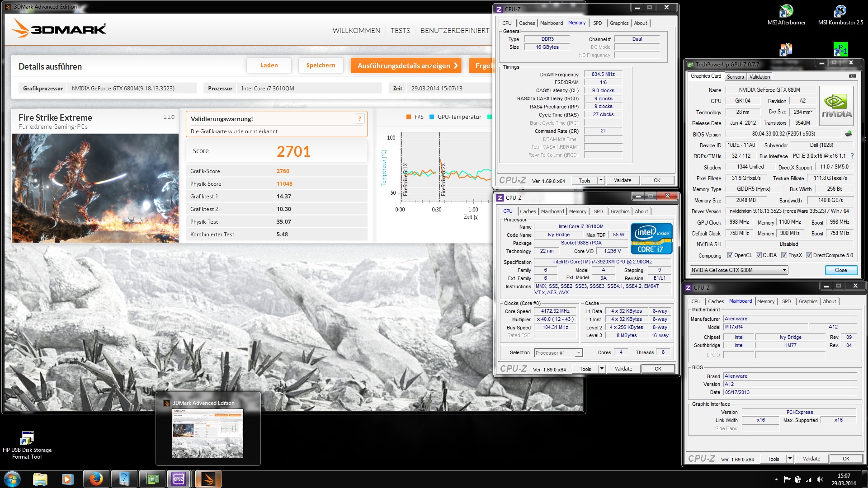Click Tools button in the CPU-Z Mainboard window
The height and width of the screenshot is (488, 868).
[x=774, y=459]
